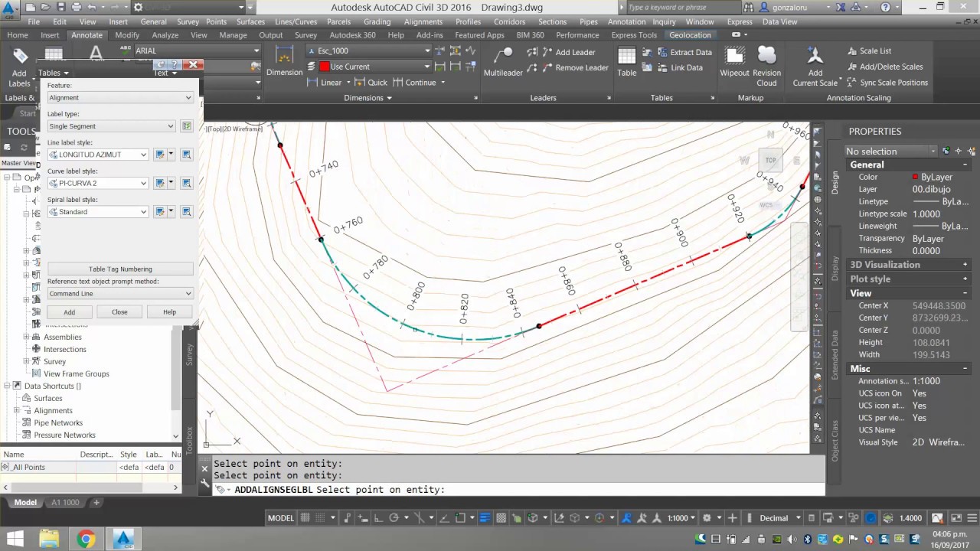
Task: Edit the Line label style with its edit icon
Action: tap(160, 155)
